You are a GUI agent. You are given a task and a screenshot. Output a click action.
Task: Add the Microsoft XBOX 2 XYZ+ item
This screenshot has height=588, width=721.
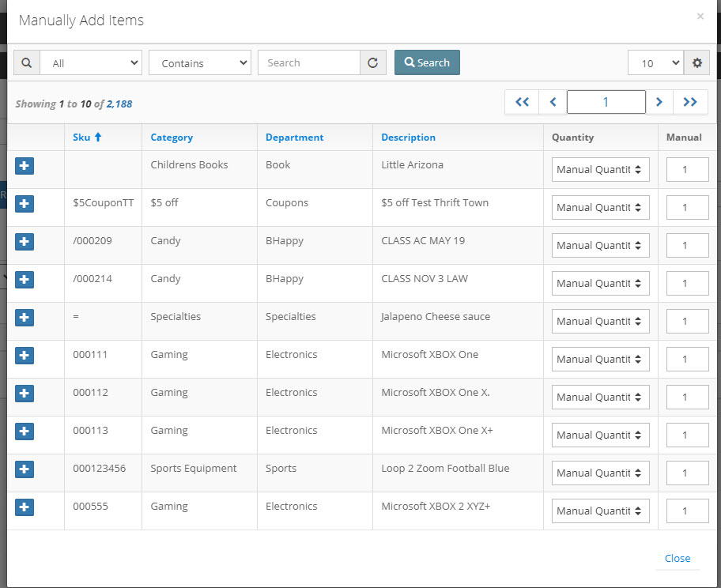point(25,507)
